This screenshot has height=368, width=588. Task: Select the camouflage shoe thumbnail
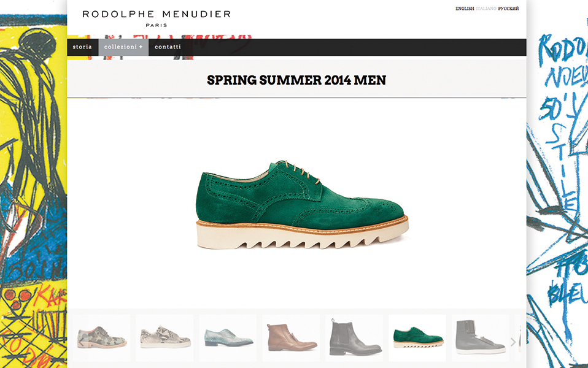(x=102, y=338)
